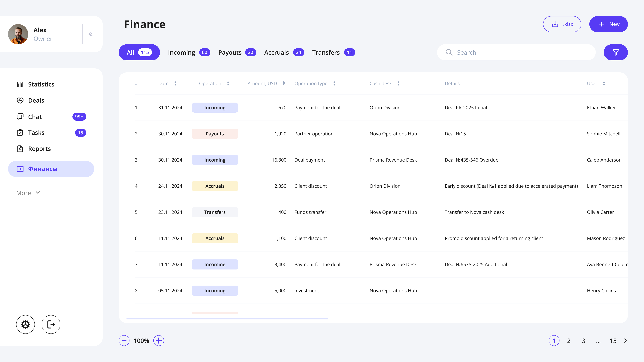Click the logout icon button
Image resolution: width=644 pixels, height=362 pixels.
coord(51,324)
